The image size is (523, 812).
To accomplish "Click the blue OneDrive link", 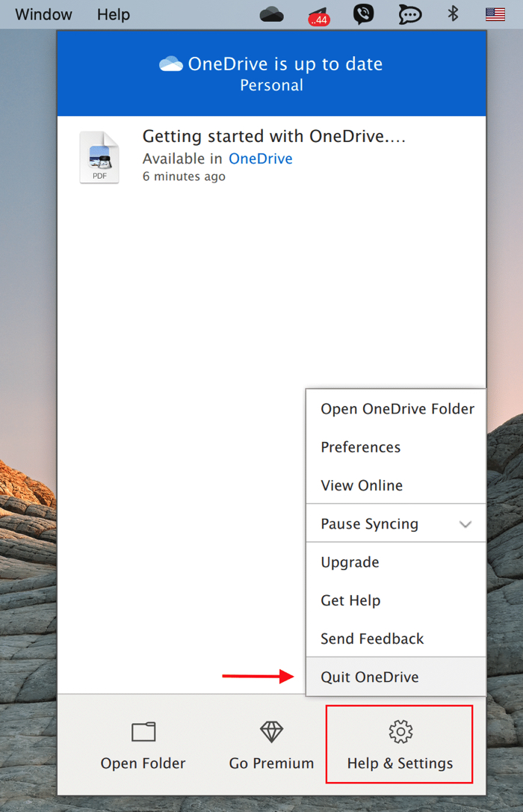I will [260, 159].
